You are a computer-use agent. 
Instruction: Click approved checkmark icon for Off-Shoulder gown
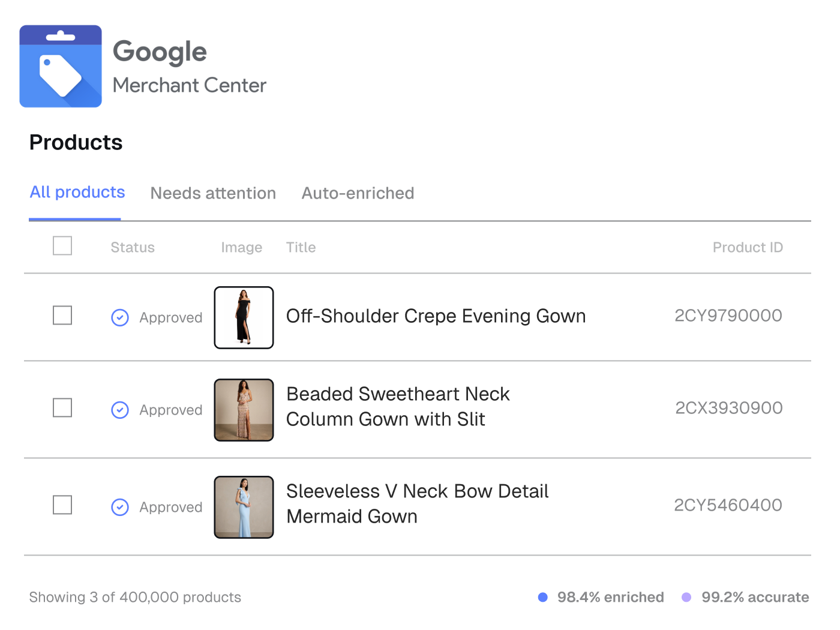120,317
